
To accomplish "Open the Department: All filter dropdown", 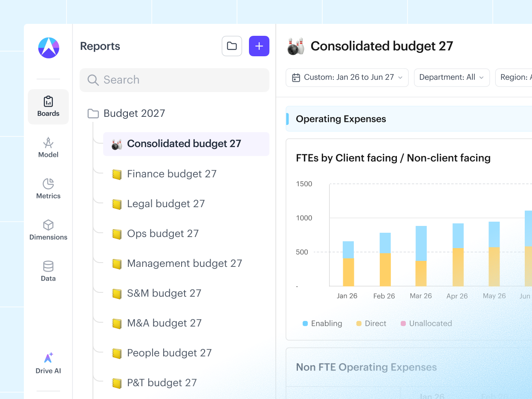I will click(x=452, y=78).
